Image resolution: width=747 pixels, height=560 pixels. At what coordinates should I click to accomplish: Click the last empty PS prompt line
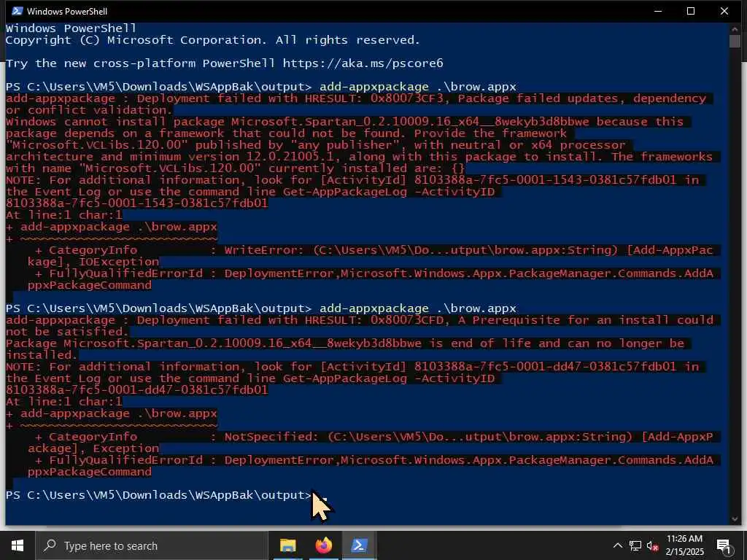point(166,495)
